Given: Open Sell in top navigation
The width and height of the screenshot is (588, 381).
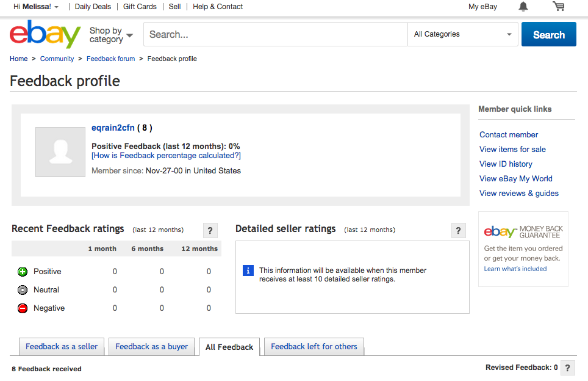Looking at the screenshot, I should (x=174, y=7).
